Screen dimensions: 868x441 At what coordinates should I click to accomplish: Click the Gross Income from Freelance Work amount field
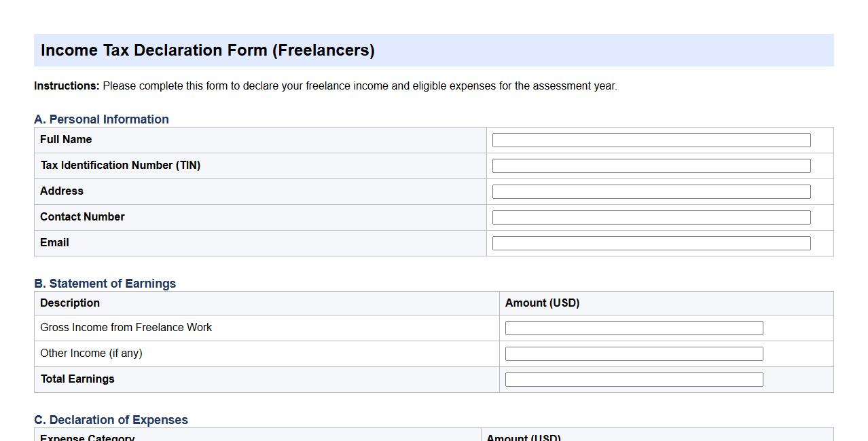[633, 328]
